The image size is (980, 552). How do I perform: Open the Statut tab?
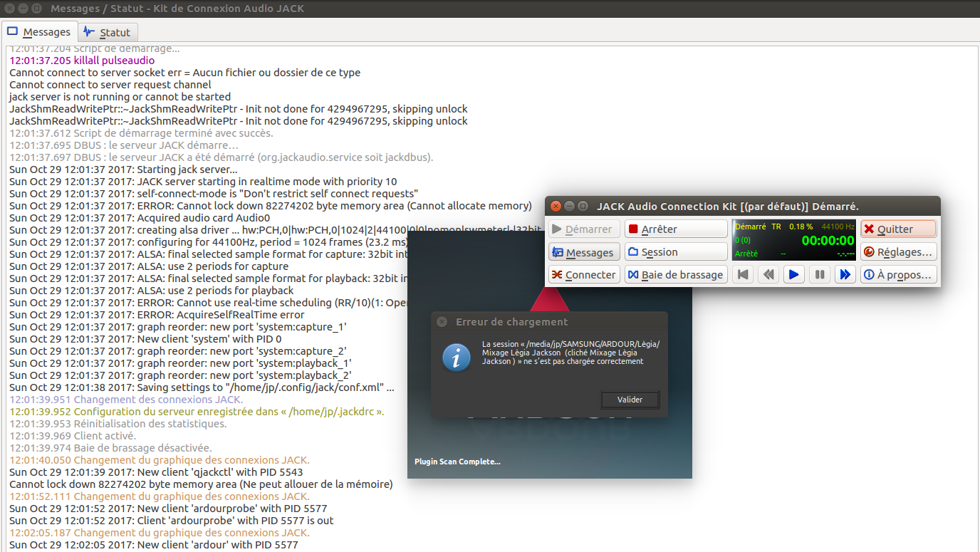(x=107, y=32)
